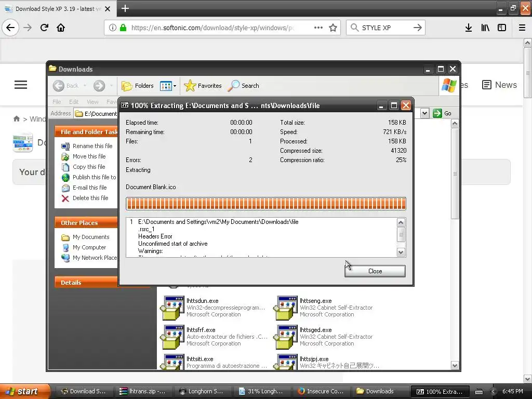Image resolution: width=532 pixels, height=399 pixels.
Task: Reload the Softonic page
Action: click(x=44, y=28)
